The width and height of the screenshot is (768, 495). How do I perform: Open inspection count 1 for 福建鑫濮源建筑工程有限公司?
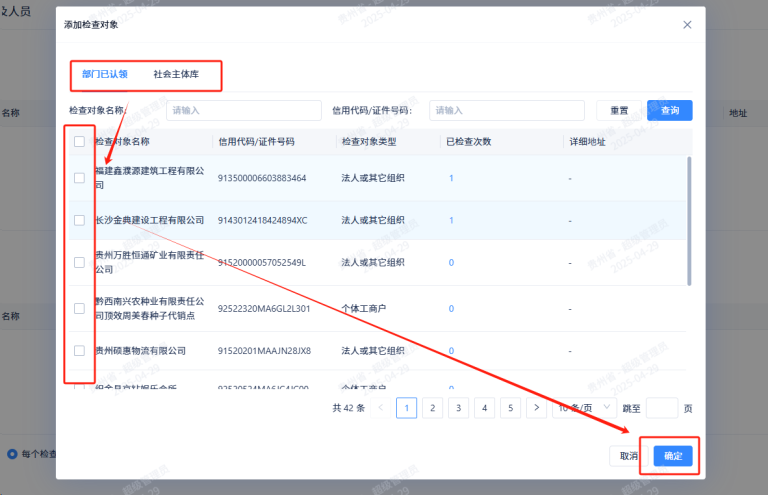pos(451,178)
